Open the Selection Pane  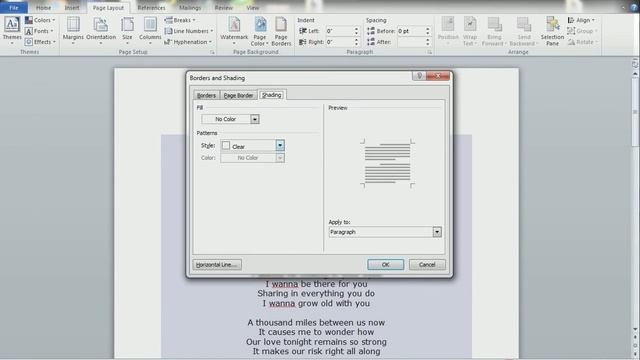pyautogui.click(x=552, y=31)
